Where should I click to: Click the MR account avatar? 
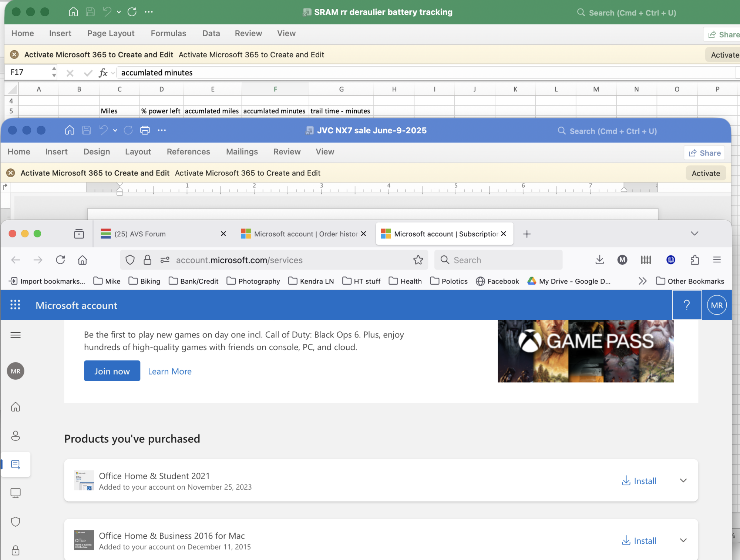tap(716, 305)
